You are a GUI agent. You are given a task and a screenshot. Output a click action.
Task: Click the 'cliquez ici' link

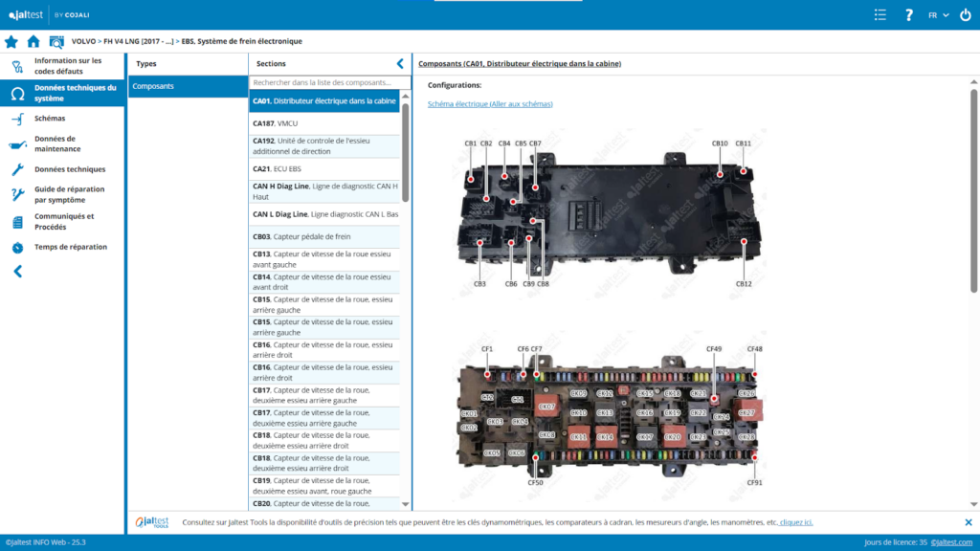pyautogui.click(x=796, y=522)
